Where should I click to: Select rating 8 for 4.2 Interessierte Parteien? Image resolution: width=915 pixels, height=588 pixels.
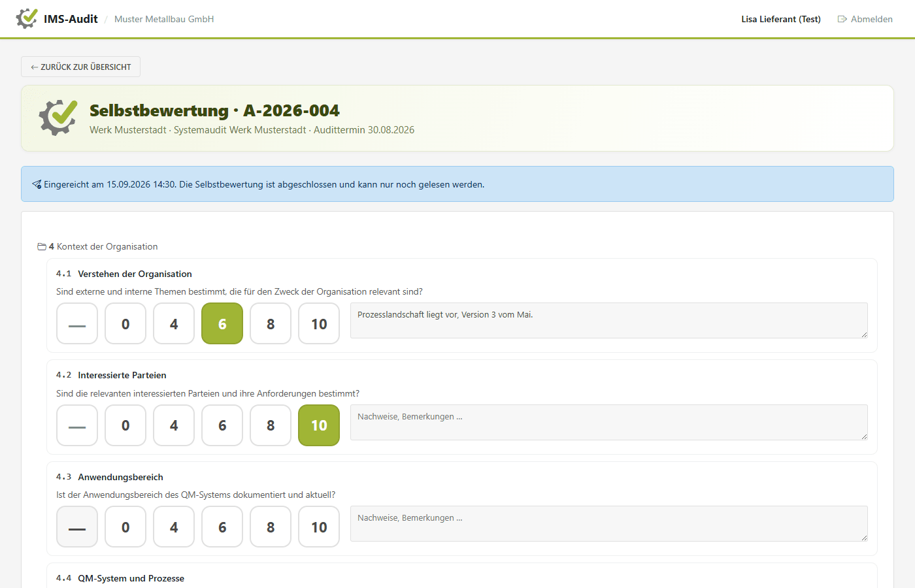pyautogui.click(x=271, y=425)
